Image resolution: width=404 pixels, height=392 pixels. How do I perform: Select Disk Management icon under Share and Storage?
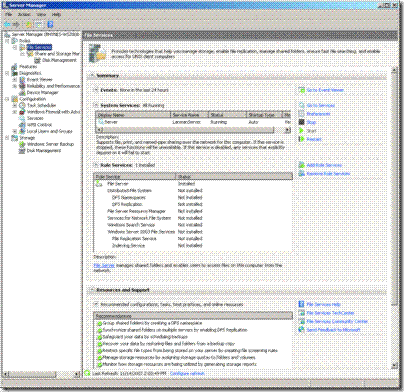37,60
